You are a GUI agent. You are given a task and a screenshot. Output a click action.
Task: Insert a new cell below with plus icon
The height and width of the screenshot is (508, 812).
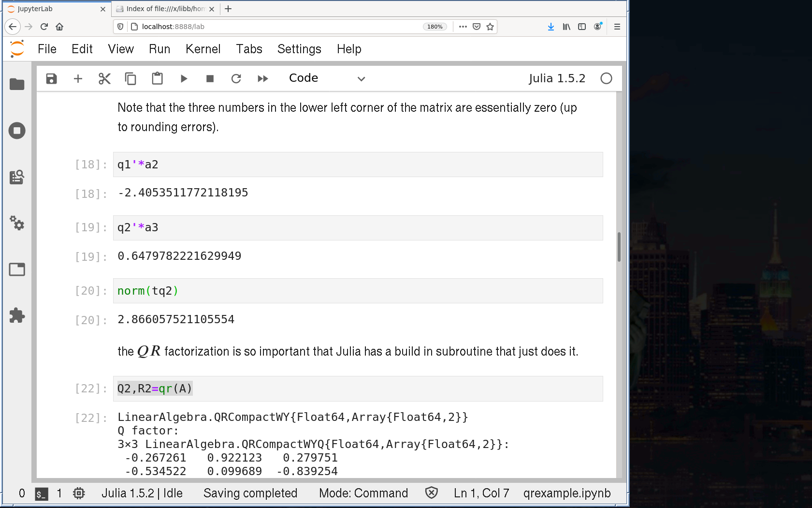[78, 78]
